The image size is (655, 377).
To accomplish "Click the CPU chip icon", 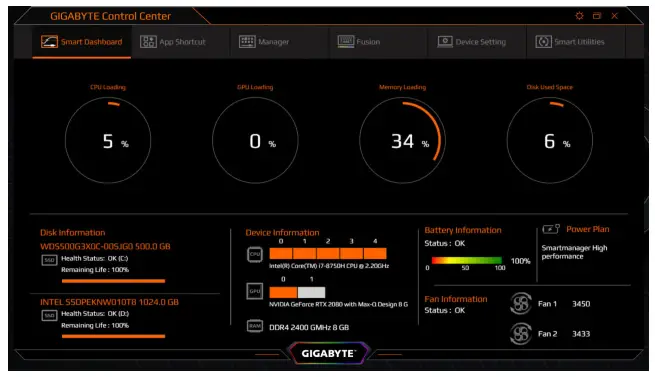I will click(255, 255).
